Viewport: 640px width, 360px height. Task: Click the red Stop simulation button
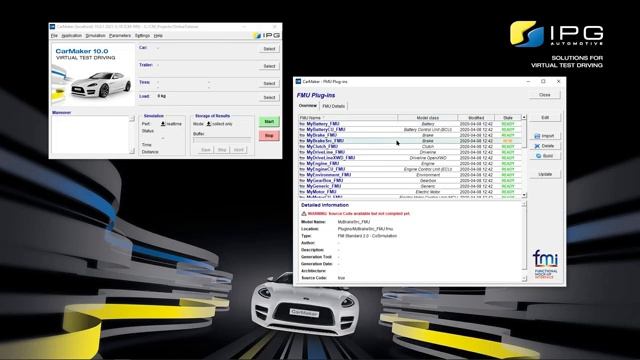tap(269, 136)
